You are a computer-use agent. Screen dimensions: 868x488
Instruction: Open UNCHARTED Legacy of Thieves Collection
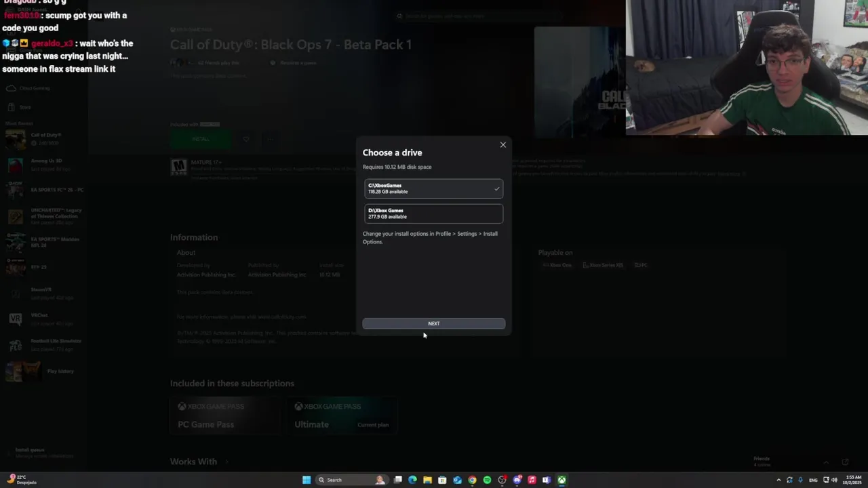point(43,216)
